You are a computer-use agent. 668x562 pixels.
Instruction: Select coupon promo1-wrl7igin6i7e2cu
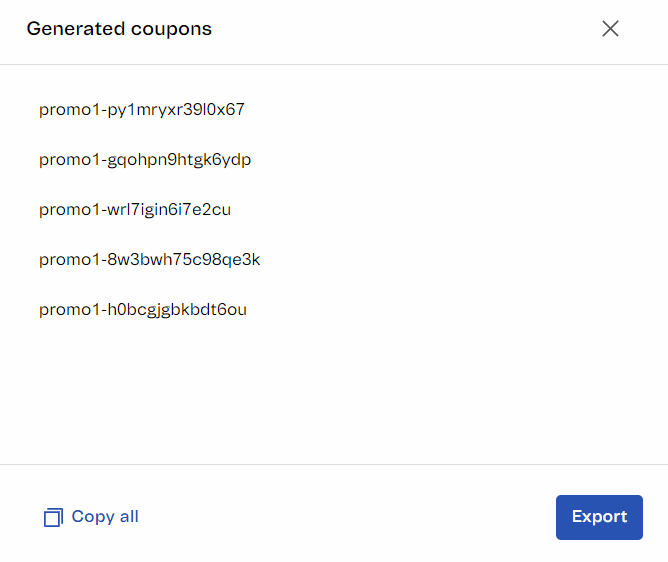[135, 210]
